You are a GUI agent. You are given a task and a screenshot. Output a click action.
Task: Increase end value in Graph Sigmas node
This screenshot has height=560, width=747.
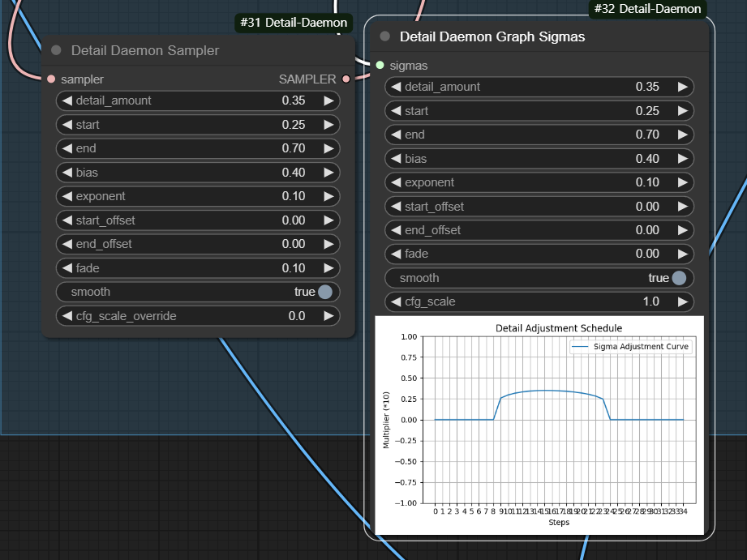click(683, 135)
